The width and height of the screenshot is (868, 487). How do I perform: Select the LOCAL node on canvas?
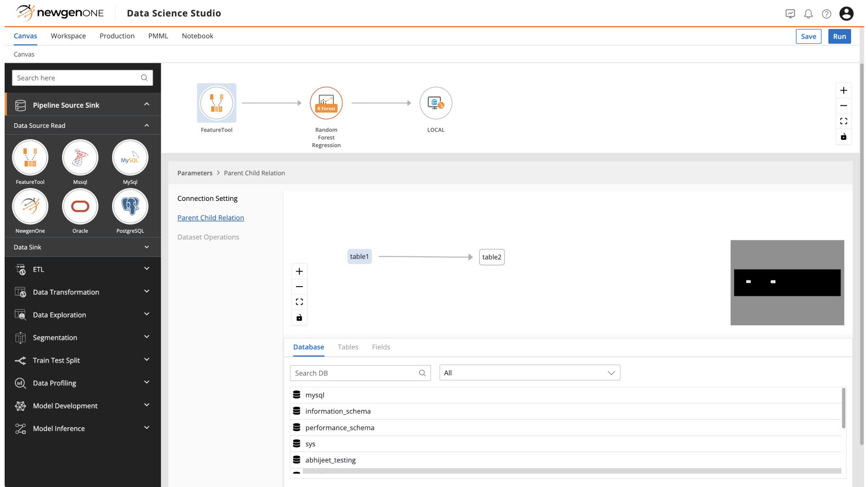[435, 103]
